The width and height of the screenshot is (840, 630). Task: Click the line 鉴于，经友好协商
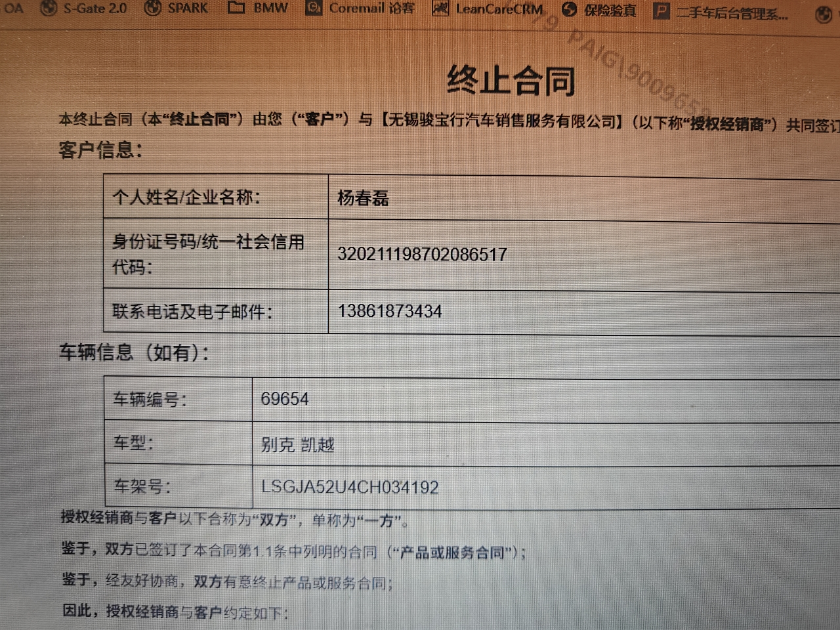[x=227, y=581]
